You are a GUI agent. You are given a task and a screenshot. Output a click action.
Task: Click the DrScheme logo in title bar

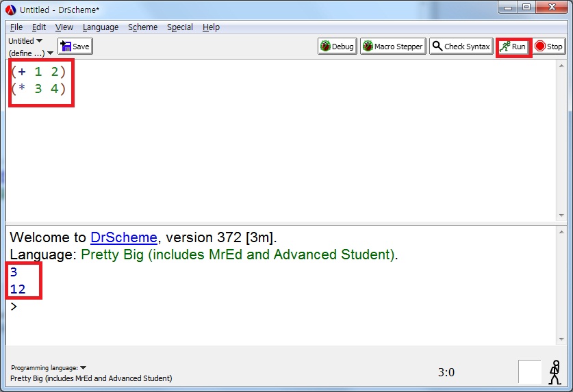[x=10, y=10]
